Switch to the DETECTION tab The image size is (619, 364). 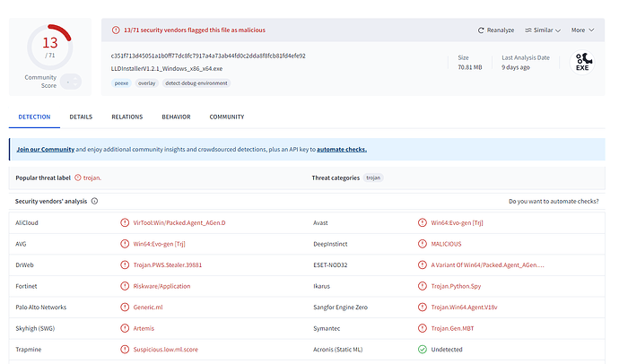click(34, 117)
